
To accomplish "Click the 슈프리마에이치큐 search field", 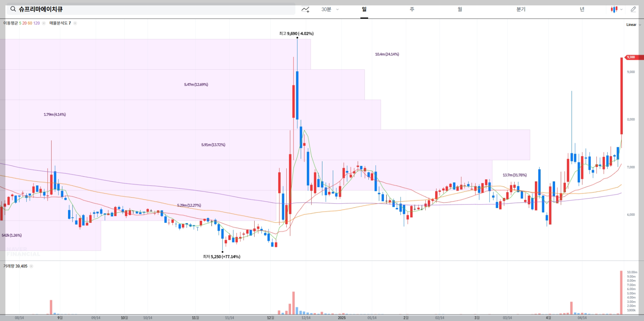I will [151, 9].
